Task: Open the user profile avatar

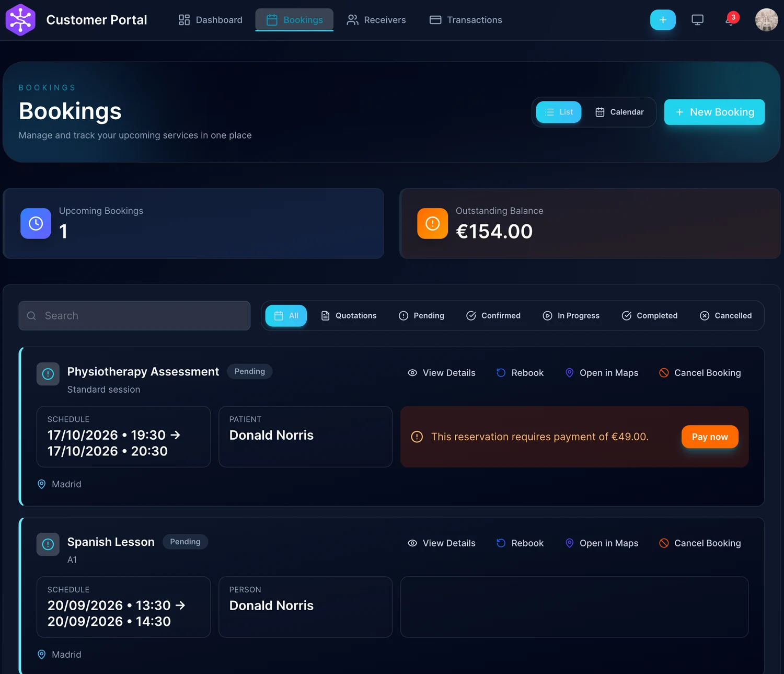Action: pos(766,20)
